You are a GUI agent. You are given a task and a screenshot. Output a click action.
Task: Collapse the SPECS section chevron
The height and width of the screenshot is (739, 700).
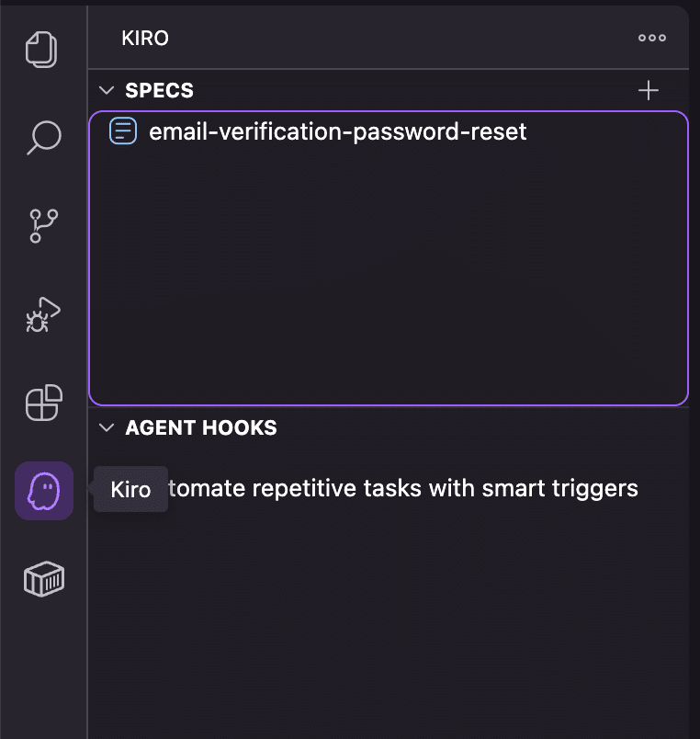tap(107, 90)
